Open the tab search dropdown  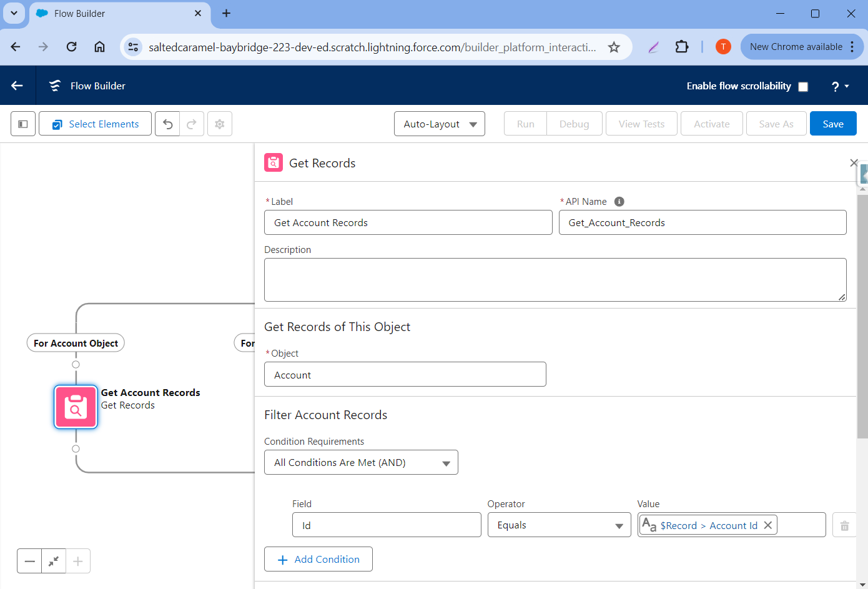14,13
